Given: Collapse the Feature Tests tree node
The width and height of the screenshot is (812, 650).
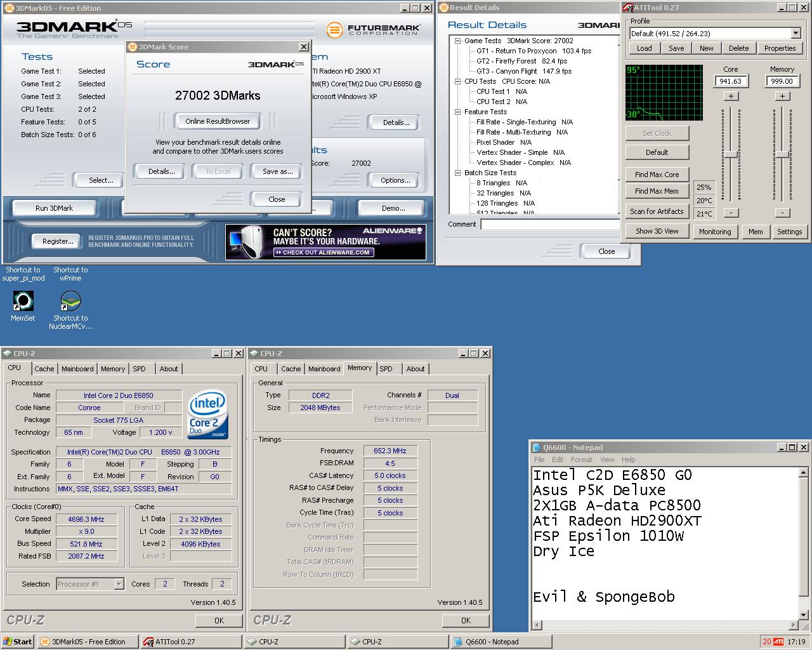Looking at the screenshot, I should click(x=457, y=112).
